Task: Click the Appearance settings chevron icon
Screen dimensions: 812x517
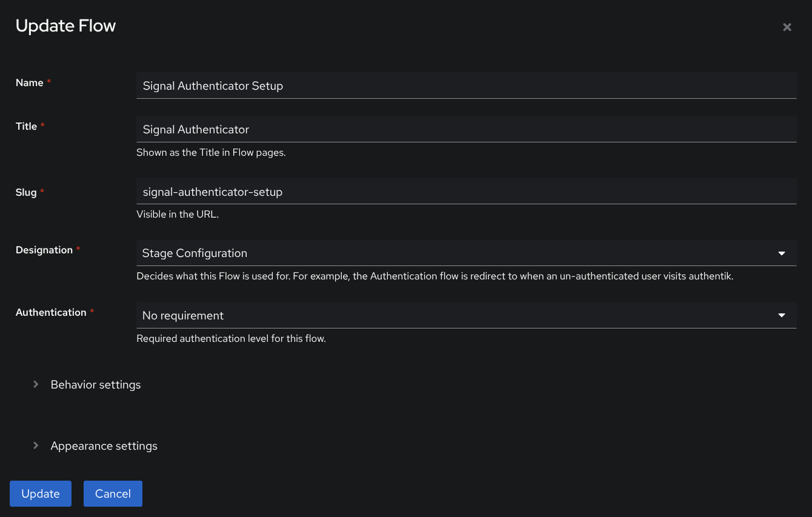Action: coord(36,445)
